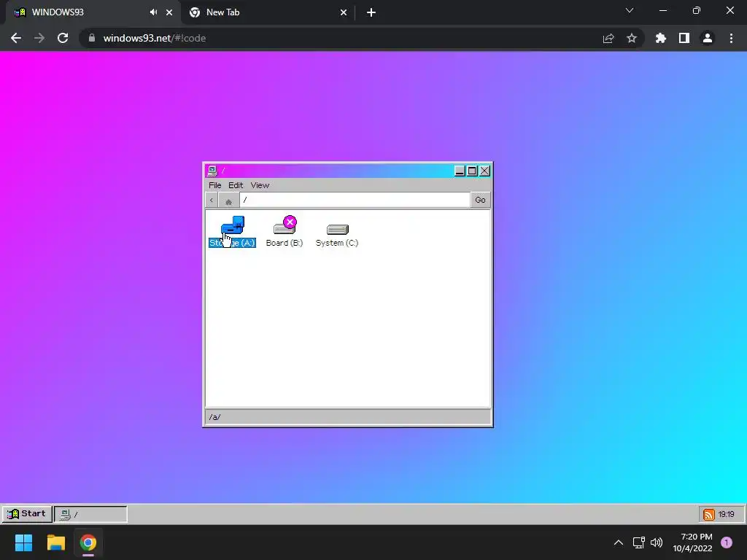Image resolution: width=747 pixels, height=560 pixels.
Task: Open notification center badge
Action: 727,542
